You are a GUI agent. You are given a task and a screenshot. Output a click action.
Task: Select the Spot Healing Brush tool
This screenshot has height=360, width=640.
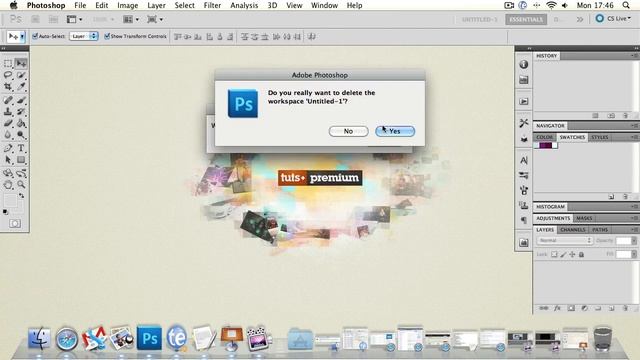pos(8,100)
